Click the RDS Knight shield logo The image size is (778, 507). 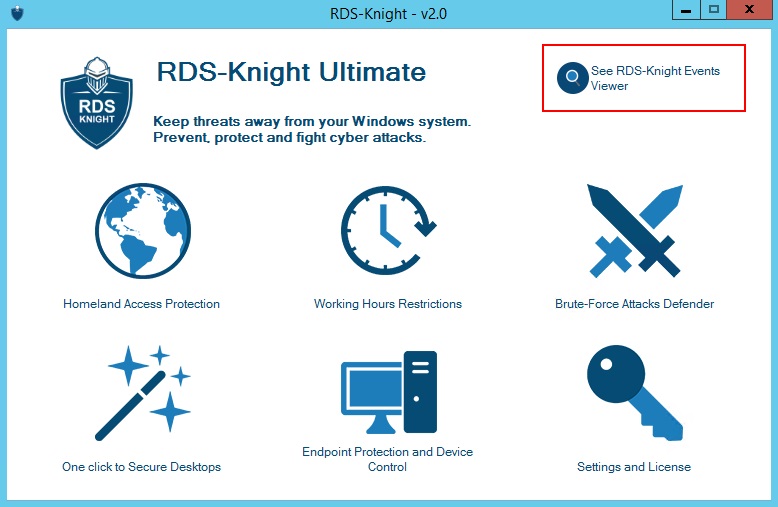96,101
